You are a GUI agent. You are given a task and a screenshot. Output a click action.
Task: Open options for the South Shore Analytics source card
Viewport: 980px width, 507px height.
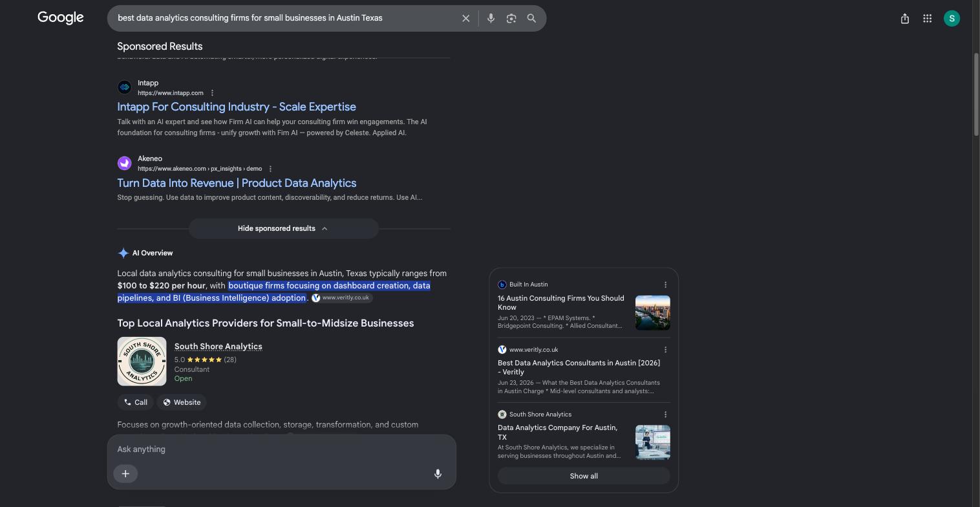tap(665, 415)
